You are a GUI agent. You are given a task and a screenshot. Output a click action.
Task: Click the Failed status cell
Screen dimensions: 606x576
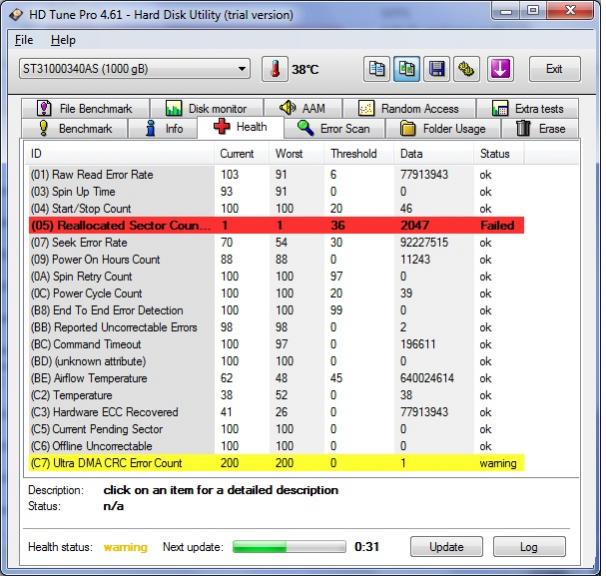[497, 225]
